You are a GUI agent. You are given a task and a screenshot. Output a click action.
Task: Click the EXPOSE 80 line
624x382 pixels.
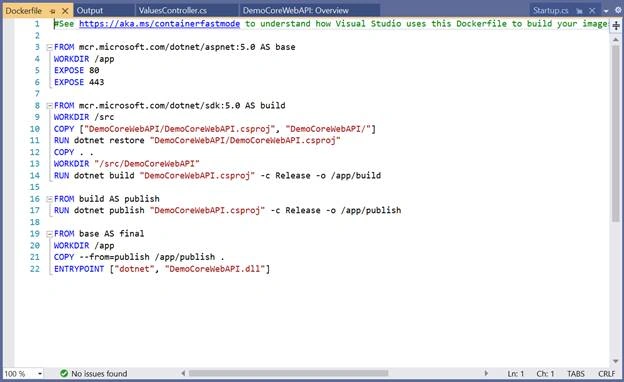pyautogui.click(x=76, y=70)
